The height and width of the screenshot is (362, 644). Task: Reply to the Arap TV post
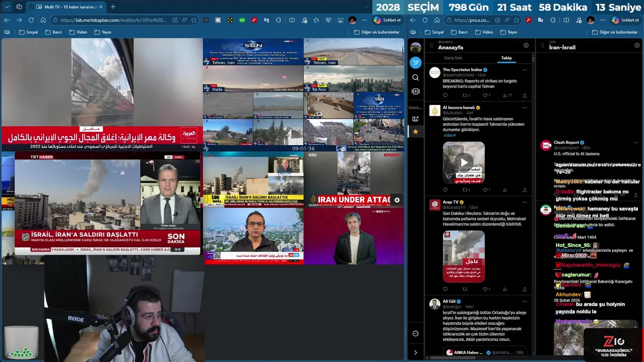pyautogui.click(x=445, y=289)
